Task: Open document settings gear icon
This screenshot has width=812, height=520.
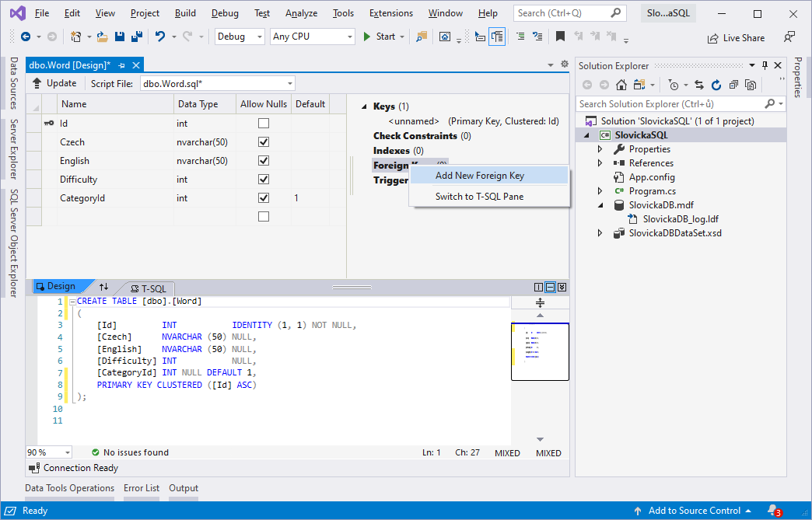Action: 565,65
